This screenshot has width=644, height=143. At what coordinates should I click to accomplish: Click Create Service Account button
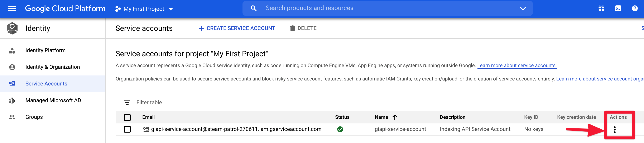point(237,28)
